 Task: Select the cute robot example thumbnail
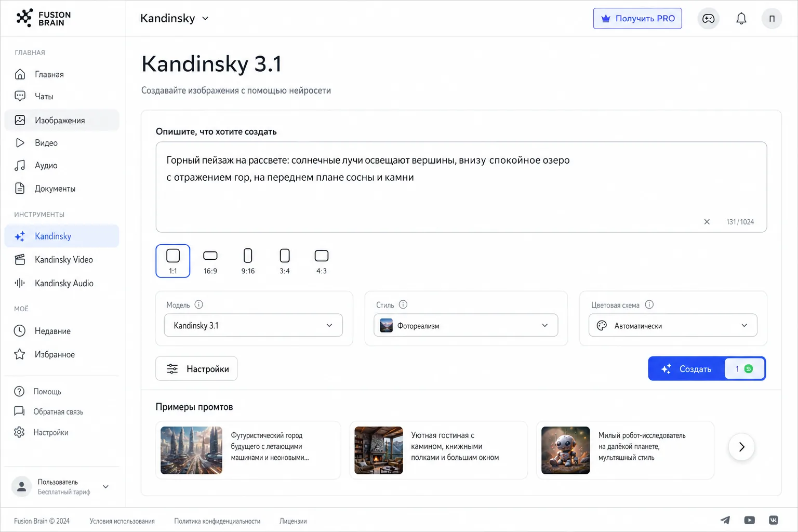(x=565, y=450)
